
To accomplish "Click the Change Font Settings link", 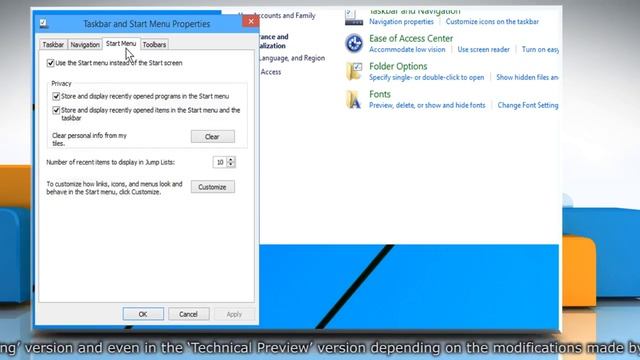I will 528,105.
